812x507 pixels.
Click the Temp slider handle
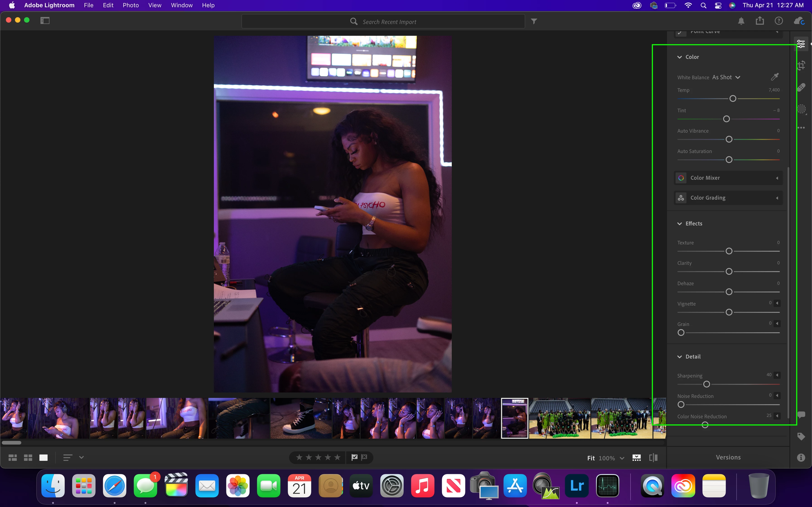point(733,99)
